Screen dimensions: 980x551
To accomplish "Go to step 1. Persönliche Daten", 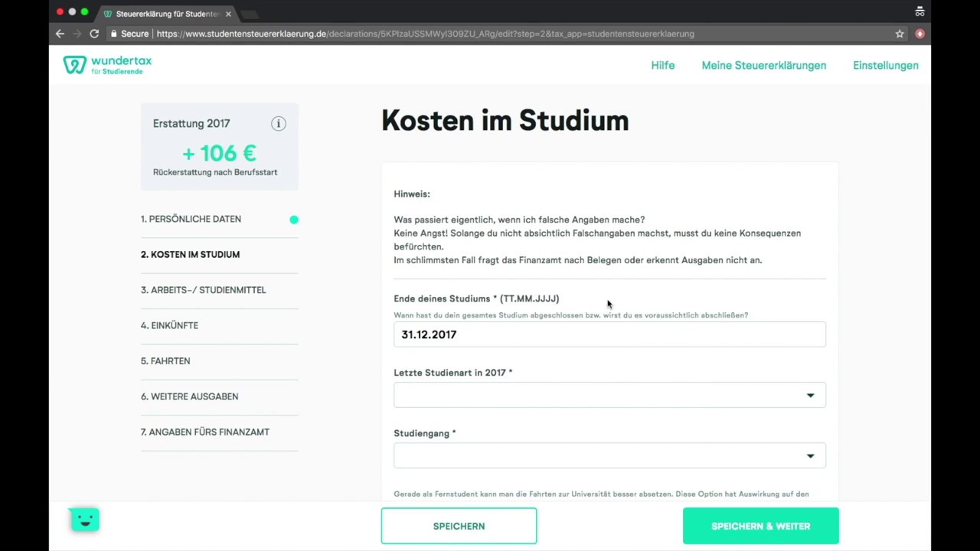I will (191, 219).
